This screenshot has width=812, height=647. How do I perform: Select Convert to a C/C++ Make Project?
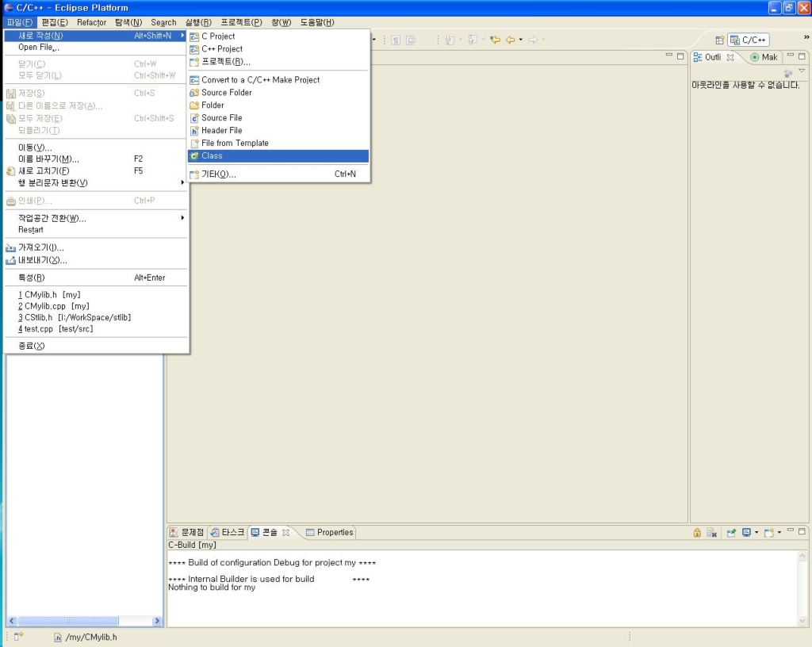click(278, 80)
